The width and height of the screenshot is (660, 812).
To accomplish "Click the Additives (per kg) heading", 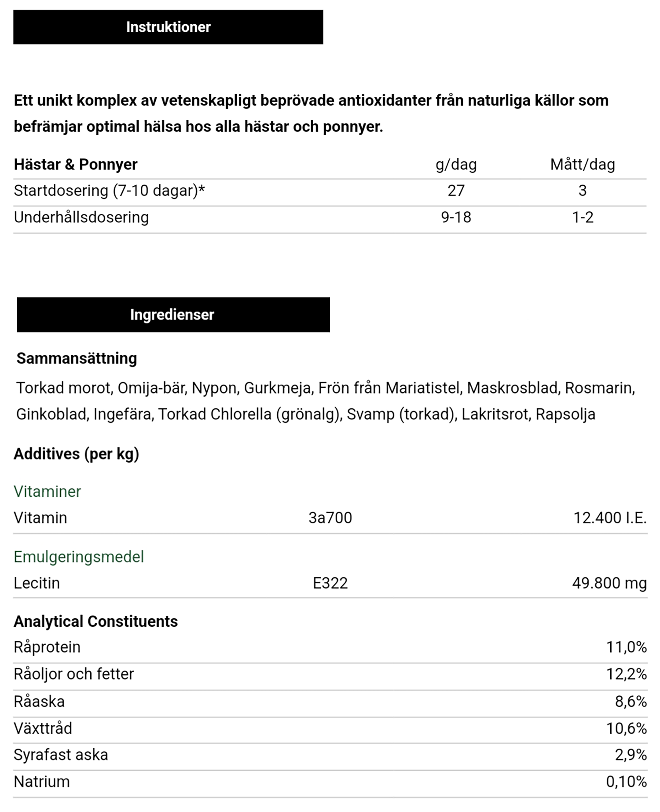I will tap(77, 454).
